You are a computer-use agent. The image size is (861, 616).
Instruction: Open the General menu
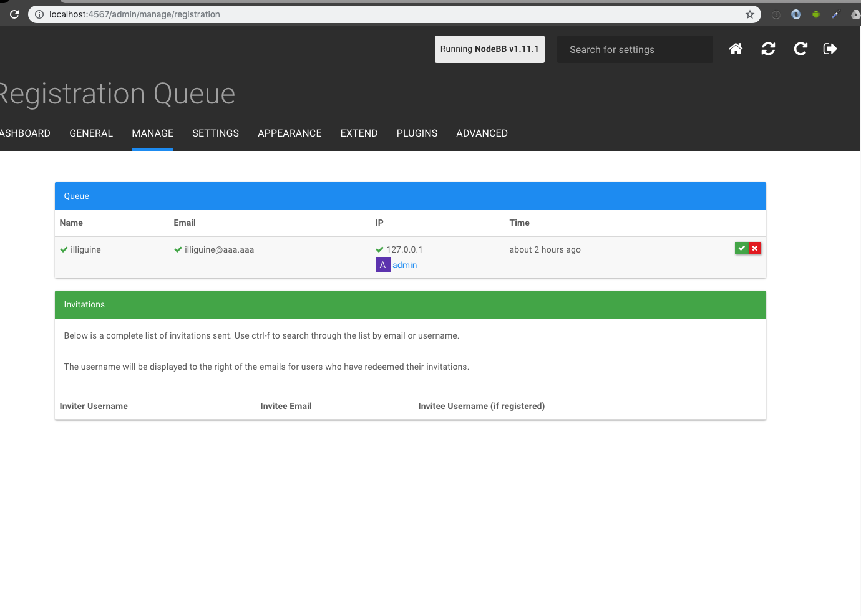91,133
